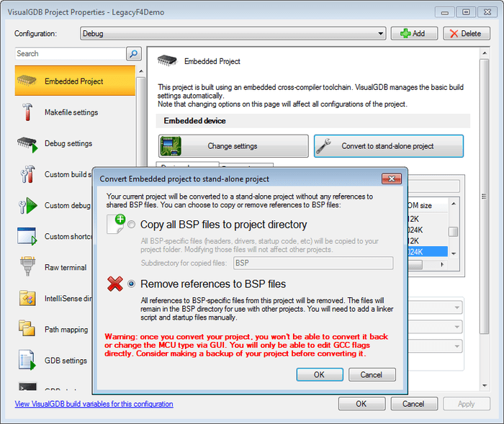Click the red X Delete icon
Screen dimensions: 504x424
(454, 33)
